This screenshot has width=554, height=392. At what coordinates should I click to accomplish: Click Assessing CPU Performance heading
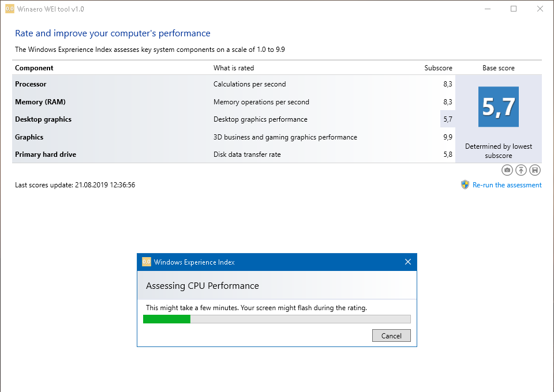pos(203,285)
